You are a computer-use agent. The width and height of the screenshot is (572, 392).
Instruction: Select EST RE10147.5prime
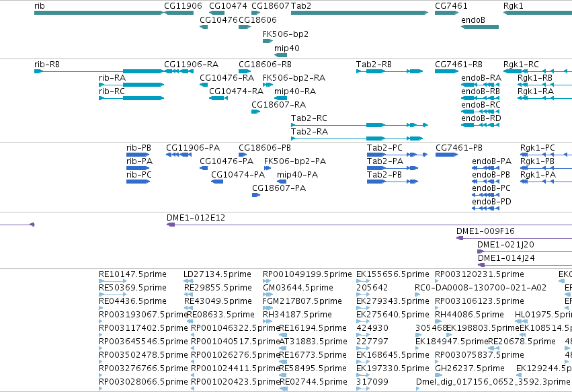pyautogui.click(x=132, y=275)
